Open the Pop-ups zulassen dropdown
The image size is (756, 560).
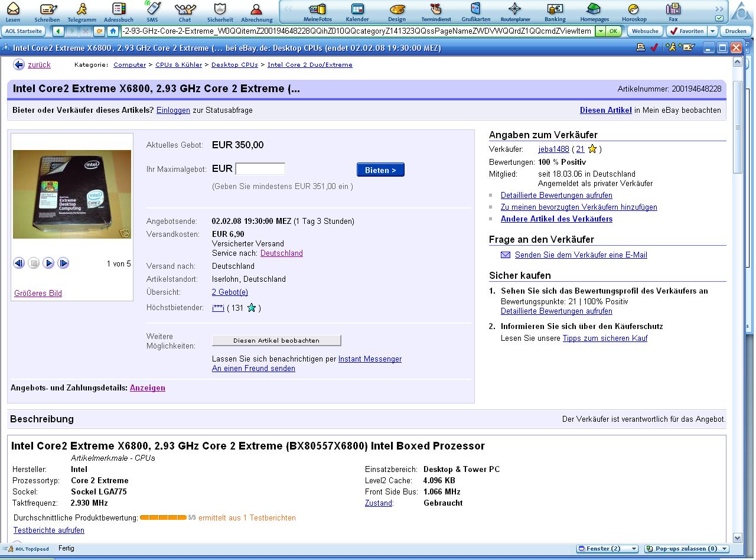(x=686, y=549)
